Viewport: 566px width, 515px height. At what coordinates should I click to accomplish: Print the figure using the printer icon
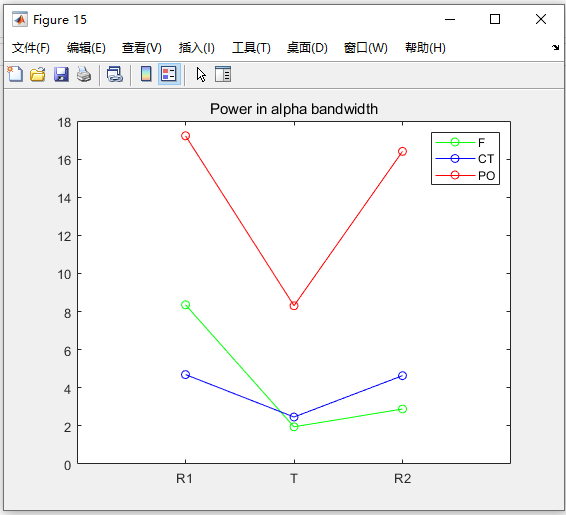click(x=84, y=74)
